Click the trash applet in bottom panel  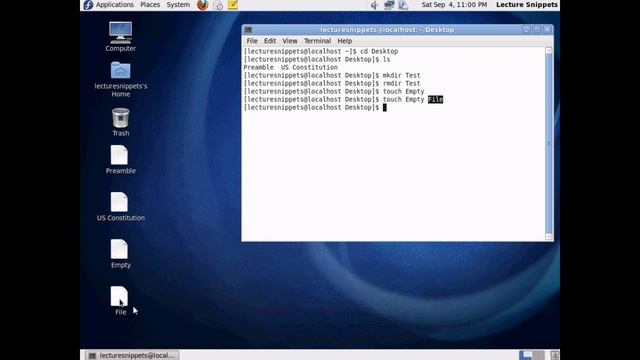coord(554,355)
